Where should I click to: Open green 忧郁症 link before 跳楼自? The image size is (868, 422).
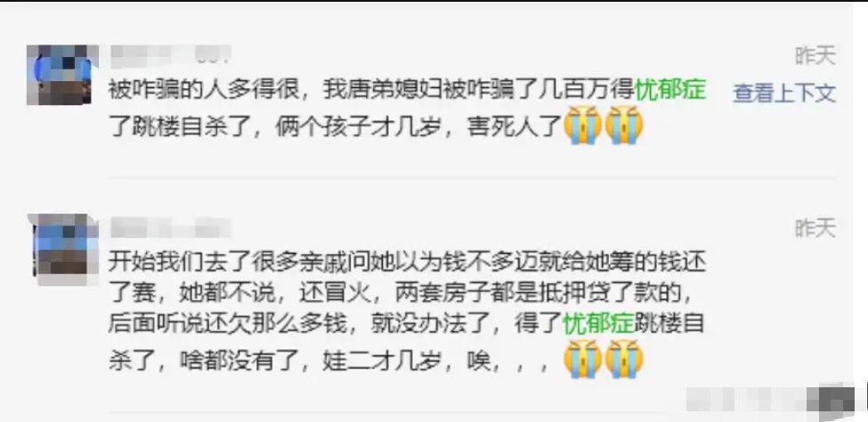(598, 323)
